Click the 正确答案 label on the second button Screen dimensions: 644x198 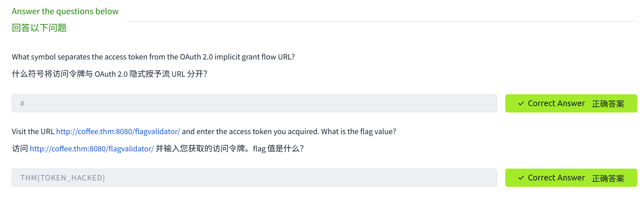(x=608, y=178)
